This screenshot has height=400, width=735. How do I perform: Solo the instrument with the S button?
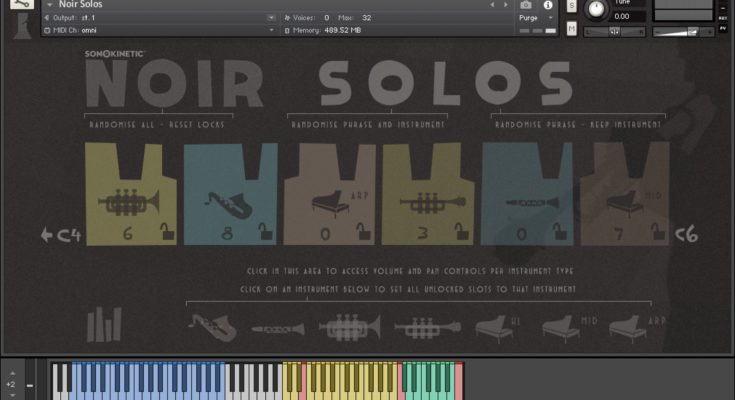(x=571, y=6)
